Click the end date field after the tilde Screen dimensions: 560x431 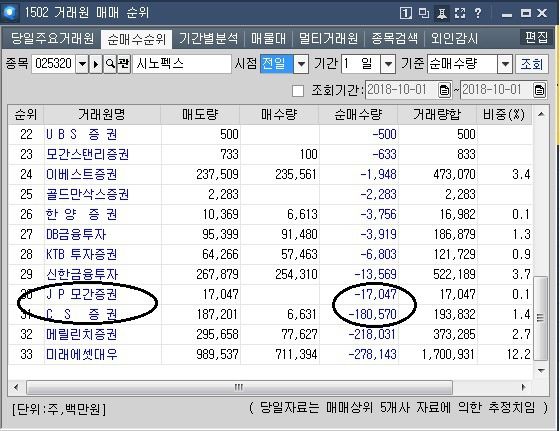[497, 90]
